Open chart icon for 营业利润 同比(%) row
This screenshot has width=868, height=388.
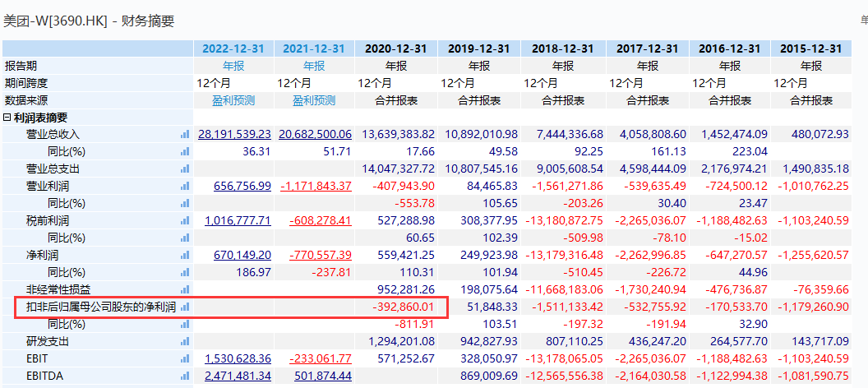tap(185, 204)
